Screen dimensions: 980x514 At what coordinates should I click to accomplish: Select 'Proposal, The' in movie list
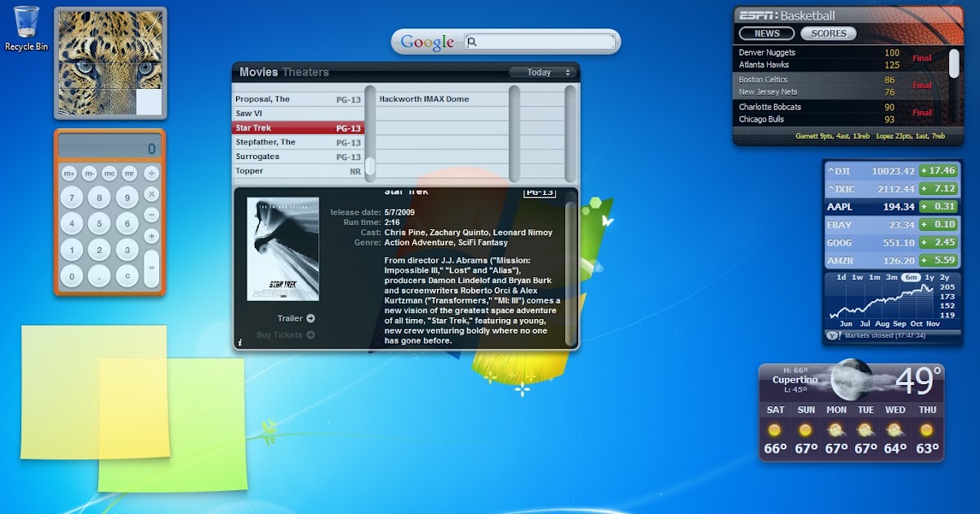pos(298,100)
